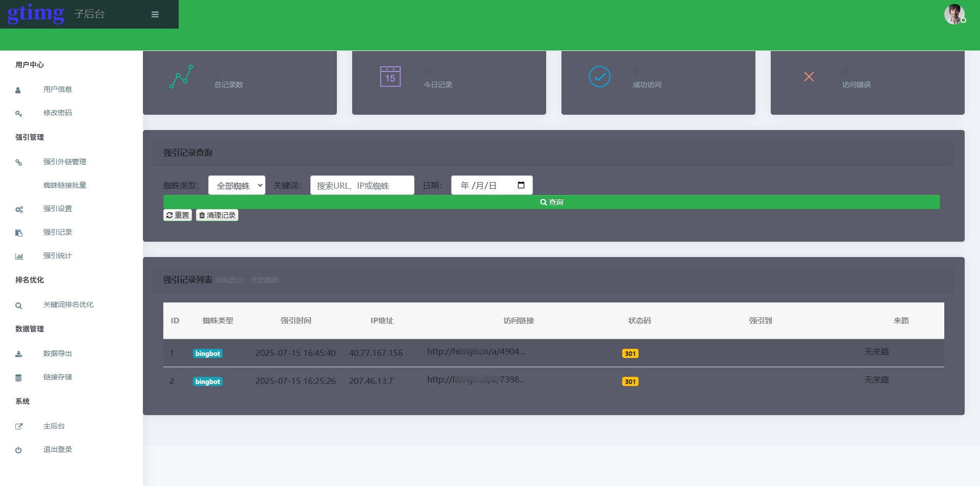Go to 主后台 from sidebar
The height and width of the screenshot is (486, 980).
(54, 426)
